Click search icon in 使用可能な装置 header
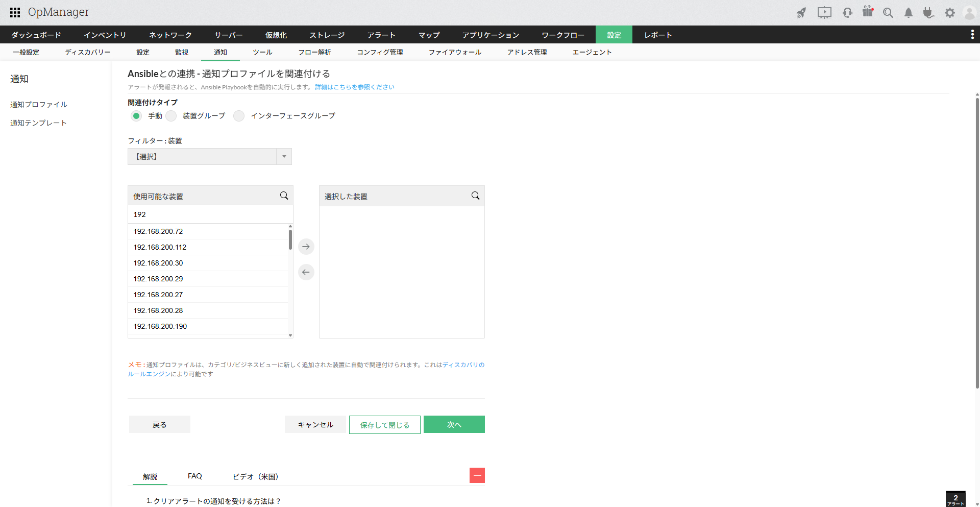This screenshot has height=507, width=980. [x=284, y=196]
